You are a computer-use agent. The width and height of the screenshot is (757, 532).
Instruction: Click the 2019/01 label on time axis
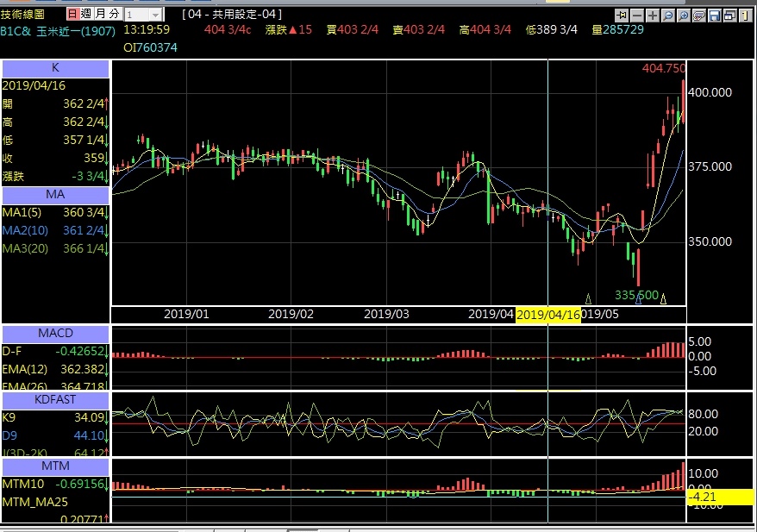pyautogui.click(x=186, y=314)
